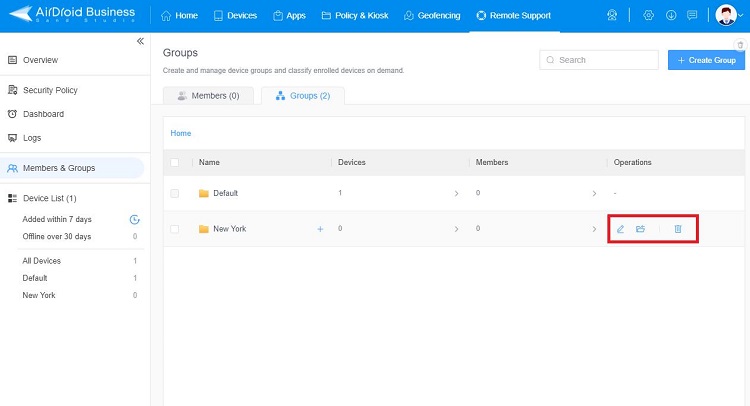Check the New York group checkbox

pos(175,229)
